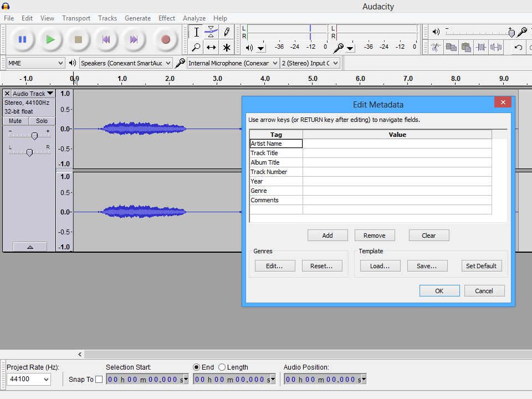Image resolution: width=532 pixels, height=399 pixels.
Task: Open the Transport menu
Action: (76, 18)
